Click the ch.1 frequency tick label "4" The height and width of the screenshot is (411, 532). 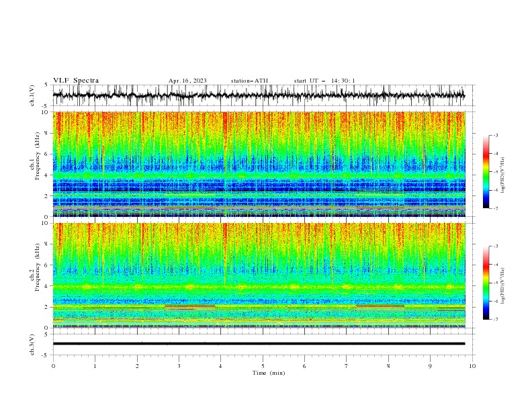click(47, 175)
